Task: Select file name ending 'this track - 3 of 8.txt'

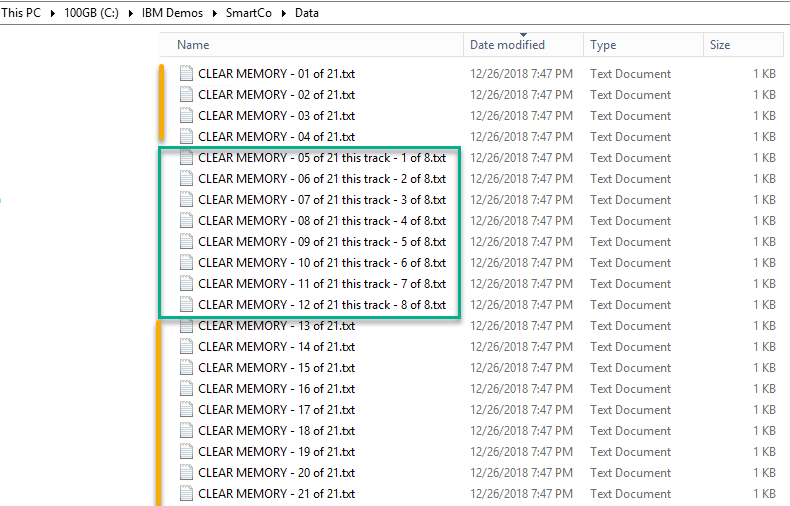Action: (x=322, y=200)
